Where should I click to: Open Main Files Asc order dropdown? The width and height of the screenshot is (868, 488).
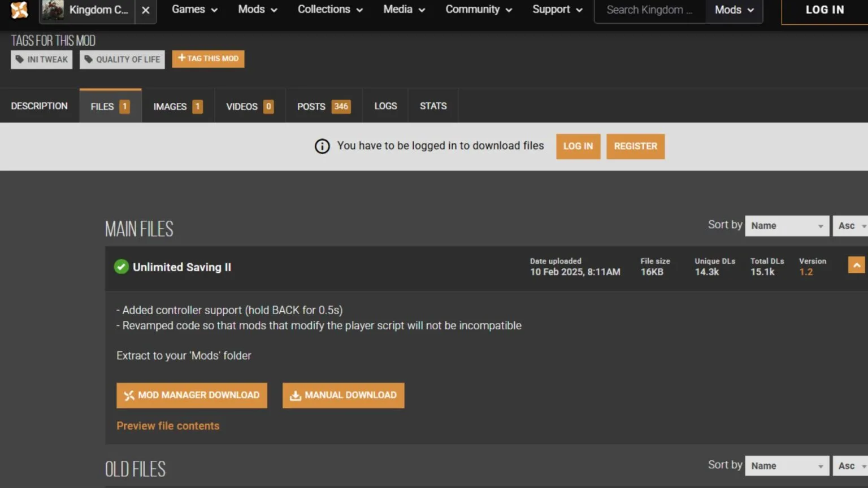point(850,226)
